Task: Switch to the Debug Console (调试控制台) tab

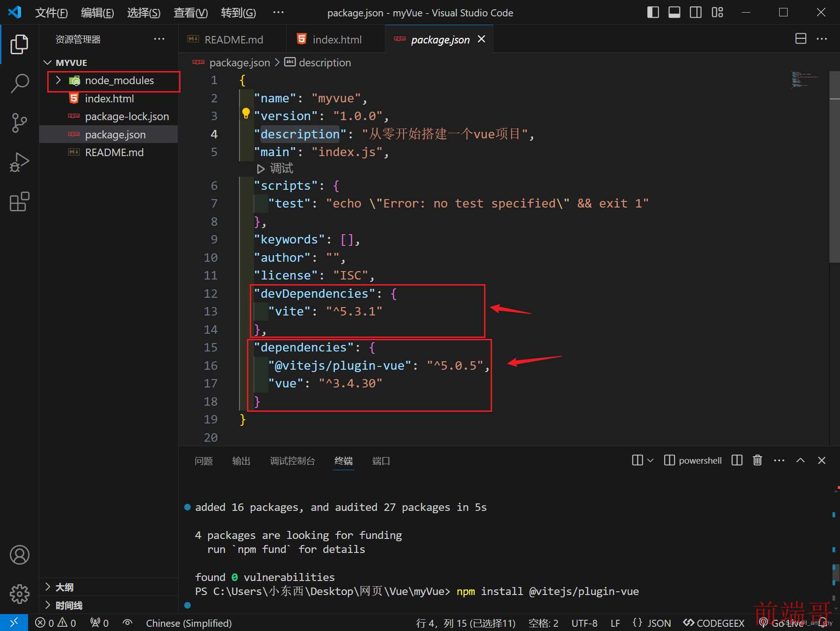Action: [x=292, y=461]
